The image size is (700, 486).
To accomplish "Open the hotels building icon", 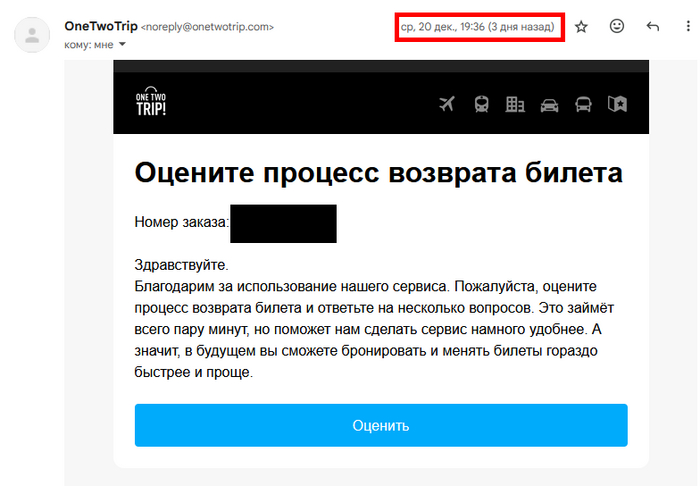I will click(515, 104).
